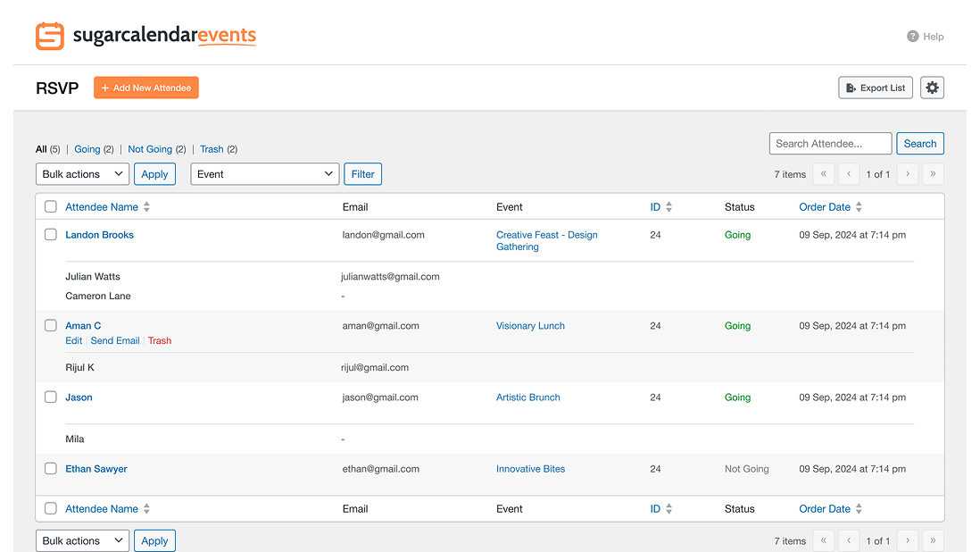Switch to the Not Going filter tab
This screenshot has width=980, height=552.
pyautogui.click(x=149, y=149)
